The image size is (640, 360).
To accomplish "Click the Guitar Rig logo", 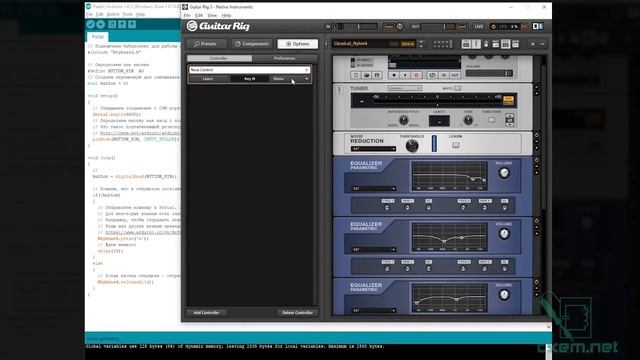I will pyautogui.click(x=218, y=26).
